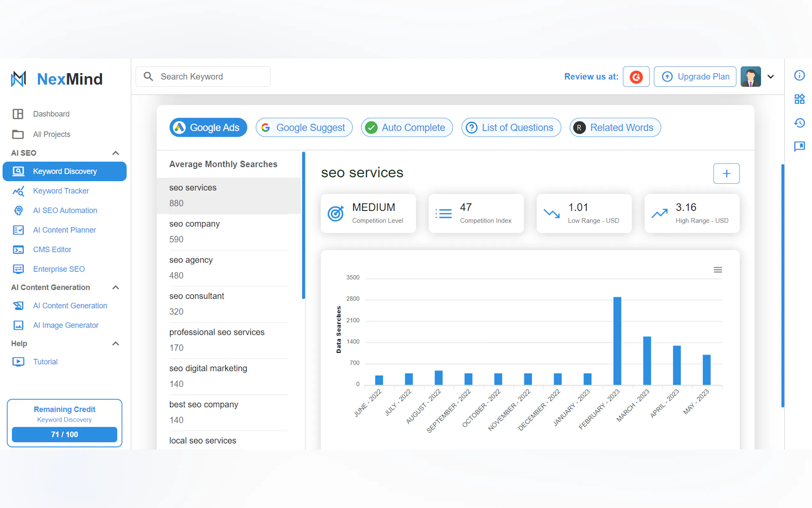Click the widgets grid icon
This screenshot has width=812, height=508.
pos(799,99)
